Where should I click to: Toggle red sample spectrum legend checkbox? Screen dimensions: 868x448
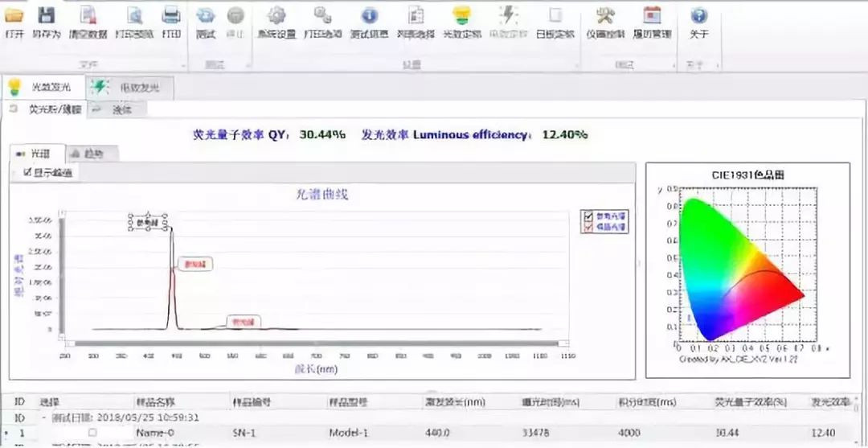click(x=588, y=226)
